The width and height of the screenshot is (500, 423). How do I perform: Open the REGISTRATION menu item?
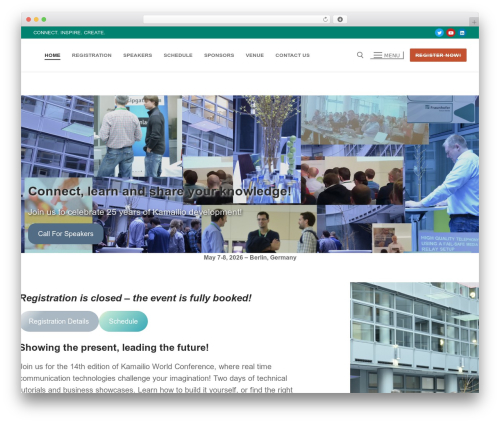click(92, 55)
